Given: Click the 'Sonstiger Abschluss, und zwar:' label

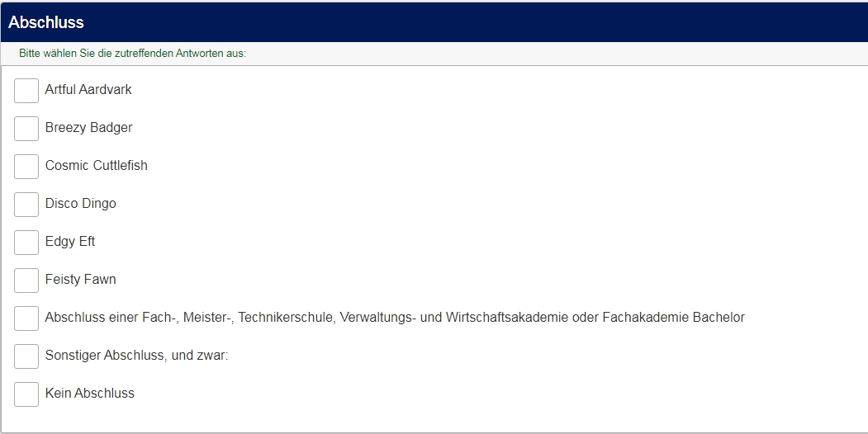Looking at the screenshot, I should pos(136,356).
